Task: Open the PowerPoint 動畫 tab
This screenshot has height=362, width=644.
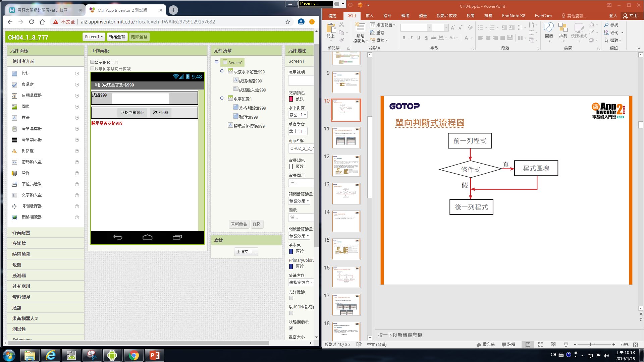Action: point(423,16)
